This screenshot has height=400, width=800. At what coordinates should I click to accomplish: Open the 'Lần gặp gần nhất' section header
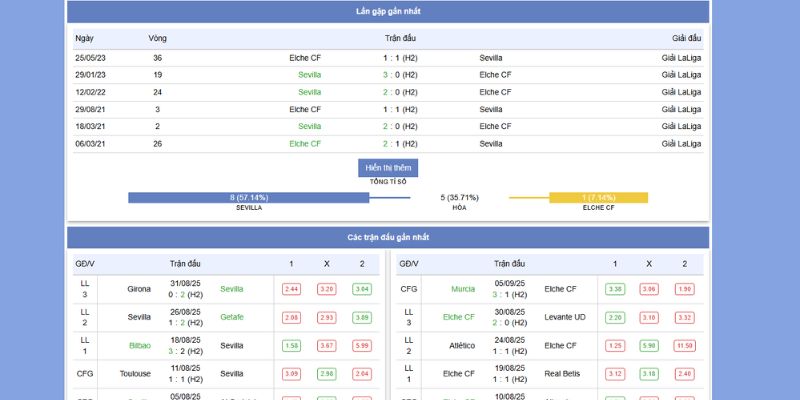[388, 11]
